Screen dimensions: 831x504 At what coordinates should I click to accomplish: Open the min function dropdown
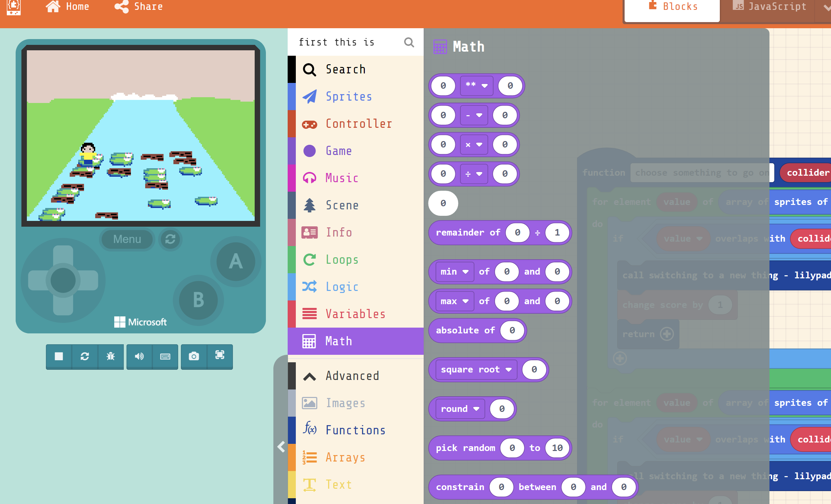455,272
